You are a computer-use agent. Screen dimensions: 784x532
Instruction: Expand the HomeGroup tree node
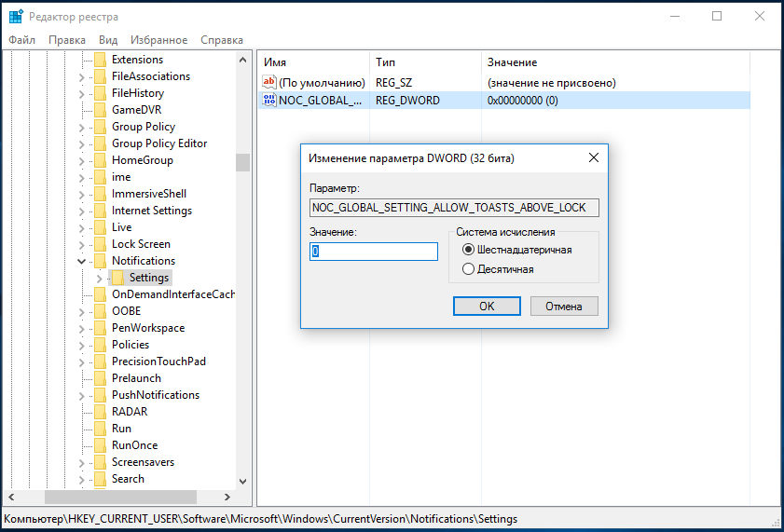[81, 161]
